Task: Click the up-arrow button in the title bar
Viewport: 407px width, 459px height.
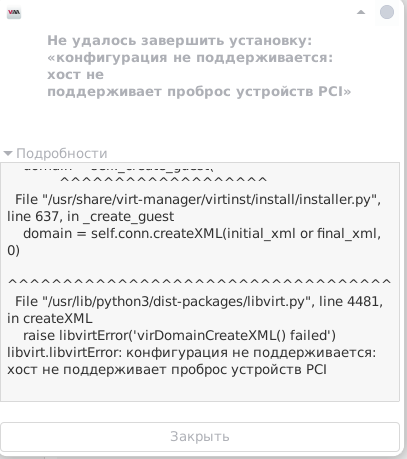Action: [x=361, y=12]
